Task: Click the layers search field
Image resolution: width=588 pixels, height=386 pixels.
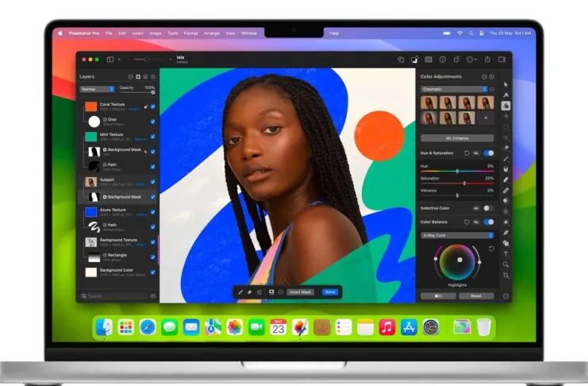Action: pos(114,296)
